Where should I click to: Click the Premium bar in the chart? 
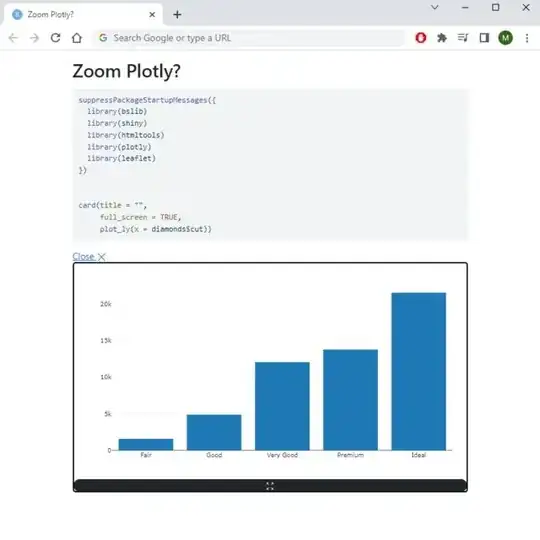coord(351,400)
